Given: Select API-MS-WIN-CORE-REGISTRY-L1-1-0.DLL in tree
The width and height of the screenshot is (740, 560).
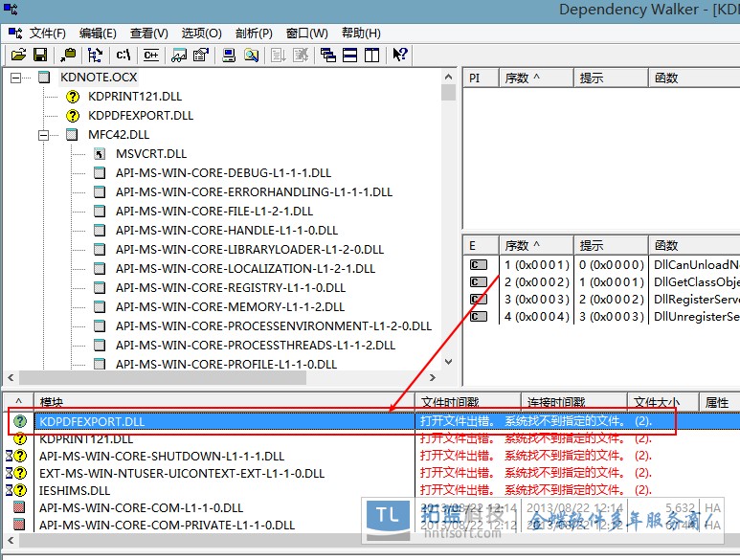Looking at the screenshot, I should pyautogui.click(x=231, y=288).
